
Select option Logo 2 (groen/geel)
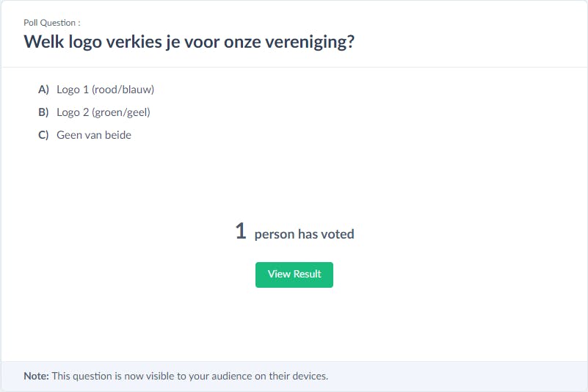(x=103, y=112)
